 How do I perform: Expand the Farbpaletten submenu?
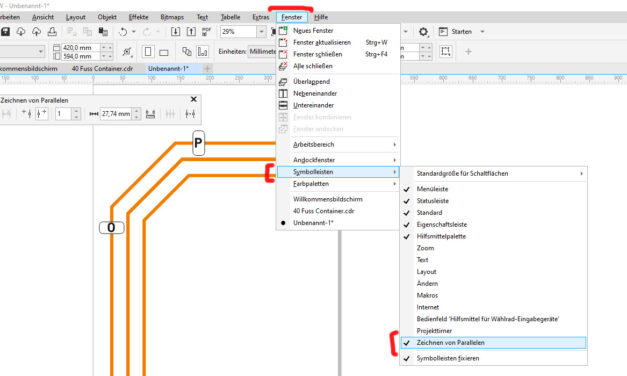(x=338, y=184)
